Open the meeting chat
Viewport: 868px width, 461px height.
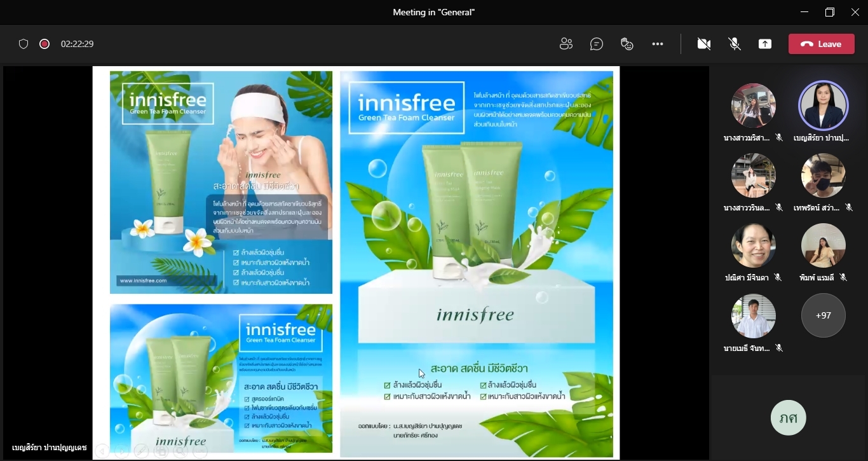(596, 44)
